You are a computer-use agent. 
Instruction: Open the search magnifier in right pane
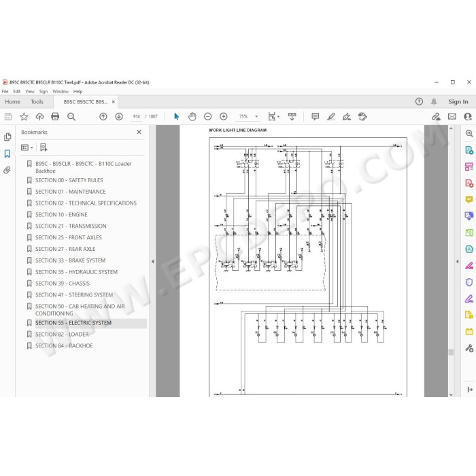469,133
